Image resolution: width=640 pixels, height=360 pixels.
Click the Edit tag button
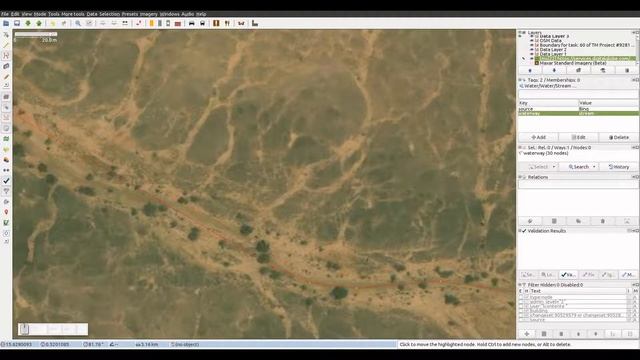point(578,138)
